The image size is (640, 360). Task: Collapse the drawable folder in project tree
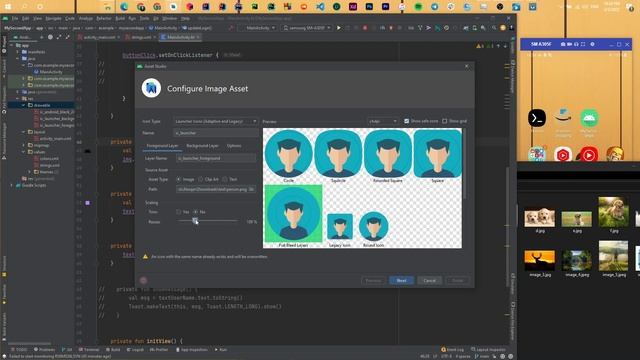[24, 105]
